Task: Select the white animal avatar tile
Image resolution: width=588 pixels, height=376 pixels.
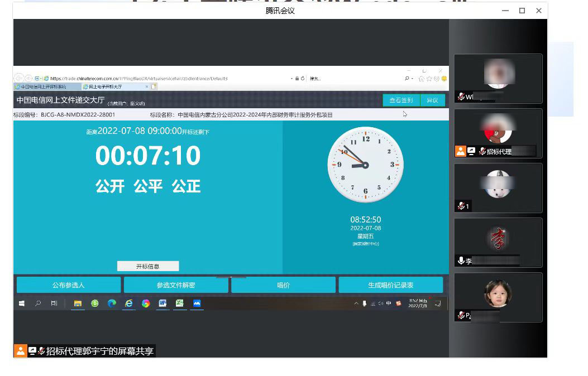Action: (x=498, y=188)
